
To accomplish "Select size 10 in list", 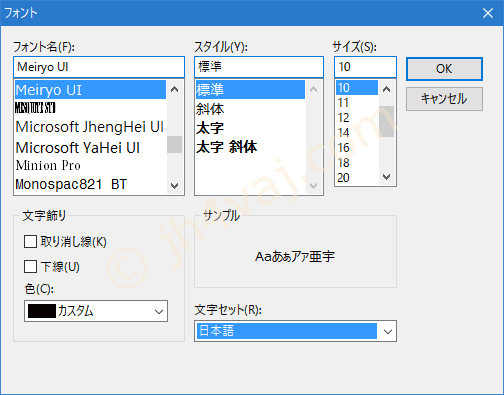I will click(x=357, y=88).
